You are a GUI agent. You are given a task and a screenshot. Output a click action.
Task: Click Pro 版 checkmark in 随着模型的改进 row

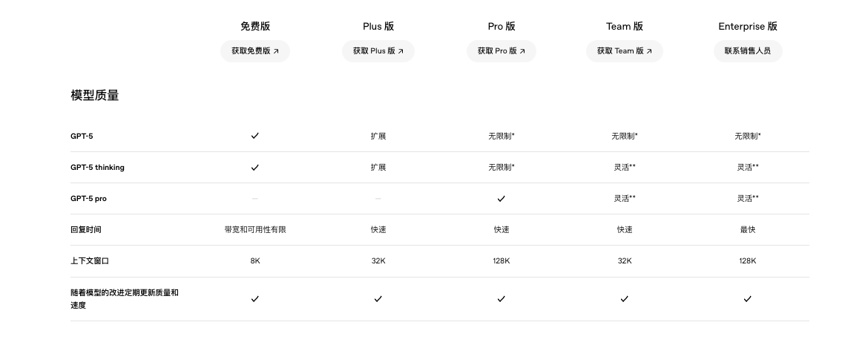point(501,299)
